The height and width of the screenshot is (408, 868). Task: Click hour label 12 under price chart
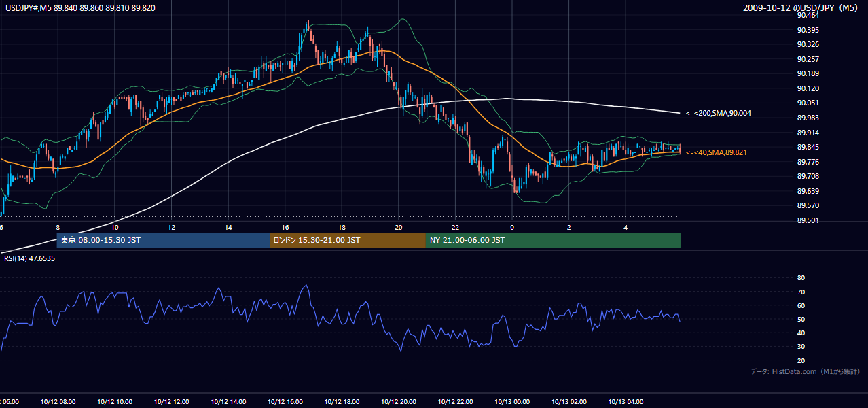tap(171, 227)
